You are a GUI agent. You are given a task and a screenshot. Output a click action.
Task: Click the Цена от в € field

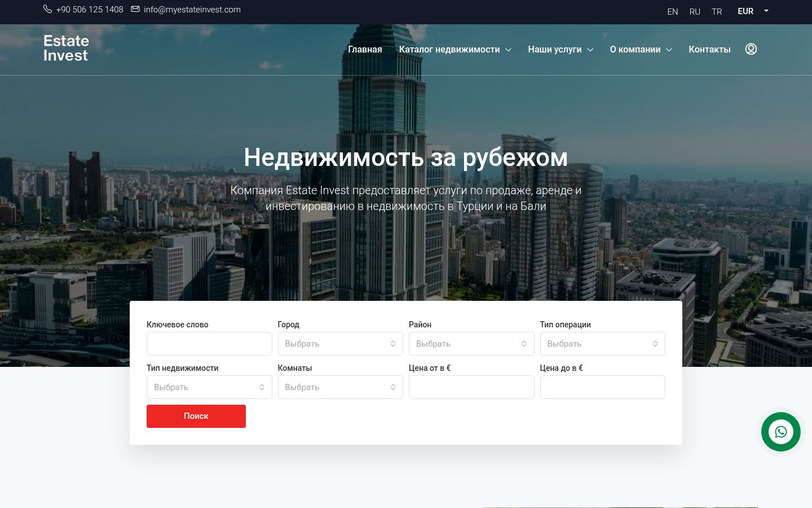pos(471,387)
